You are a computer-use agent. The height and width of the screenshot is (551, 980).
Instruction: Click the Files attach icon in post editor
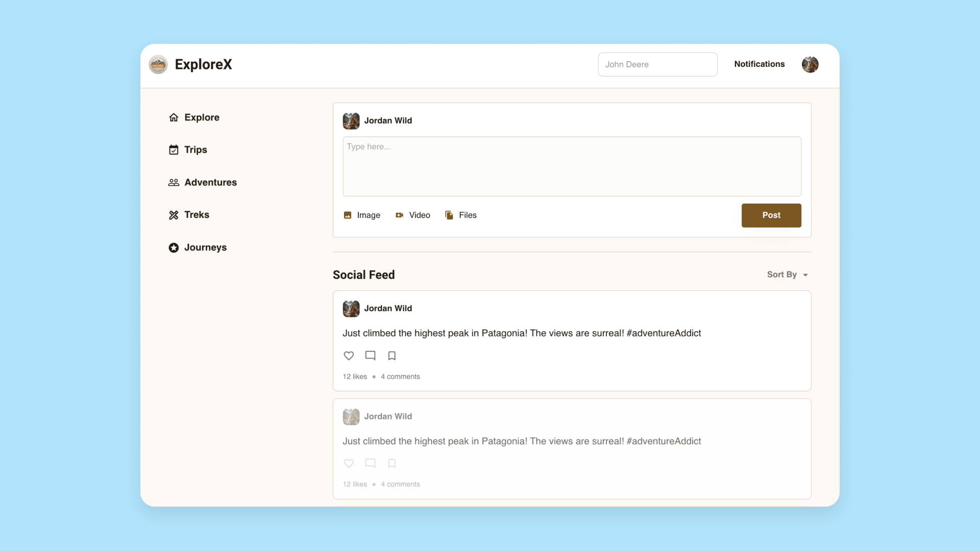click(450, 215)
